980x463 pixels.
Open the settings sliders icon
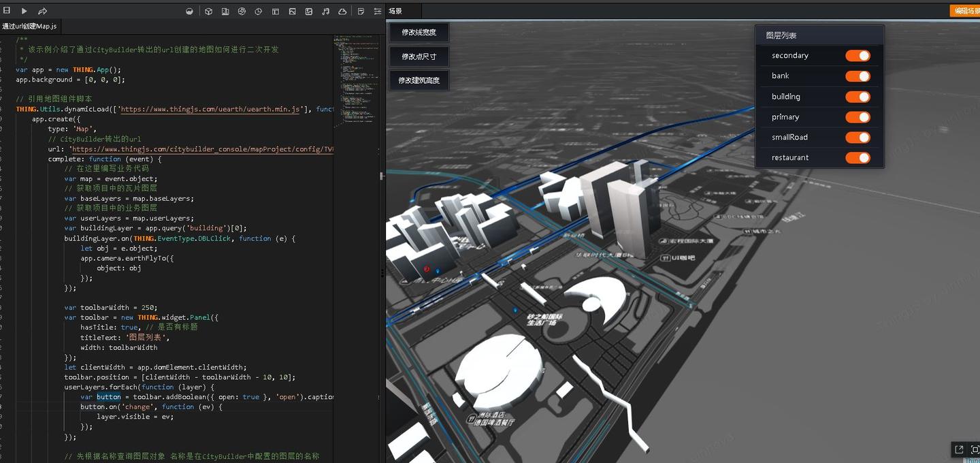click(377, 11)
